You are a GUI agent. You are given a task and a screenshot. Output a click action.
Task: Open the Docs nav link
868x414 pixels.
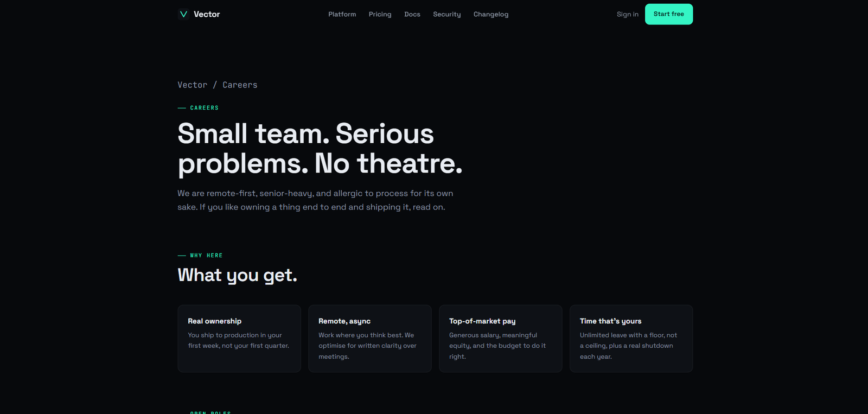click(x=412, y=14)
